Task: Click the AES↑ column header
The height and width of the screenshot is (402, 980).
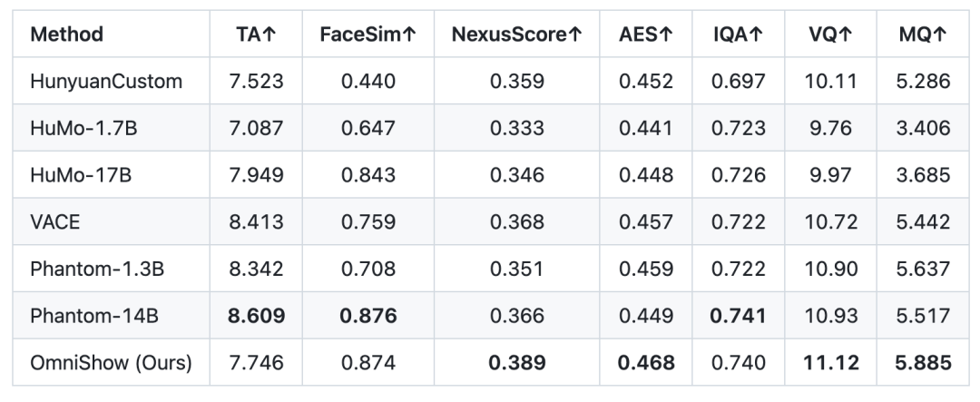Action: 646,34
